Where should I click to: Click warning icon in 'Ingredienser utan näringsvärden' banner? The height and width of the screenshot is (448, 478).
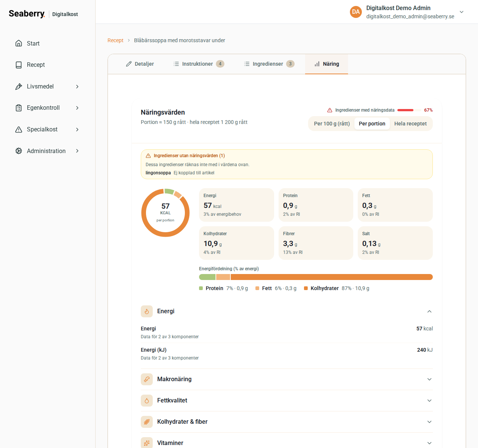click(x=148, y=156)
